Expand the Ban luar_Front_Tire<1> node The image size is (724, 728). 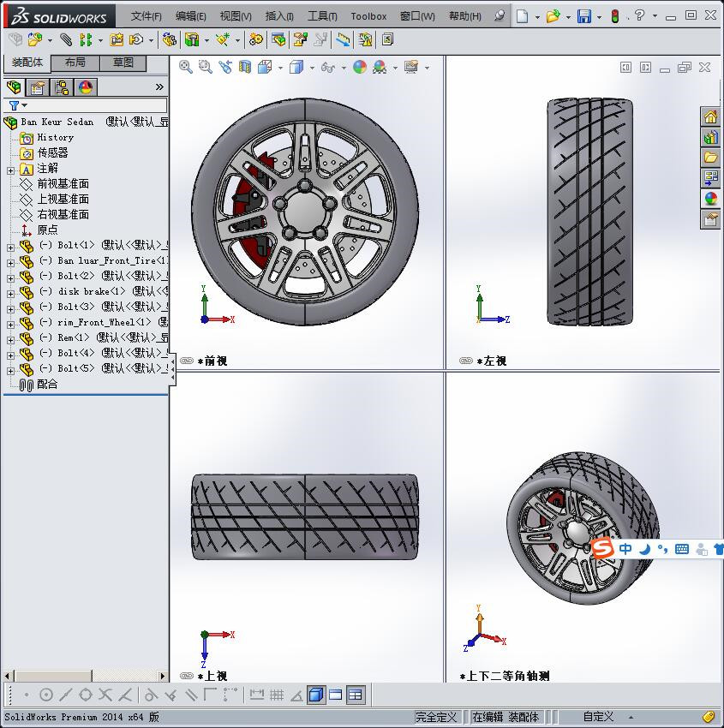coord(10,263)
